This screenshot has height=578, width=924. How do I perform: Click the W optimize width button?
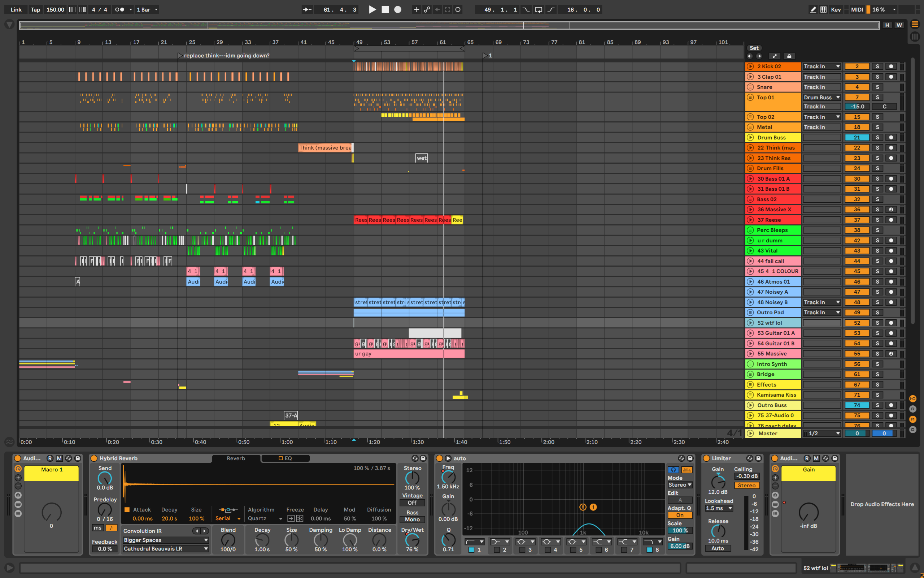(899, 25)
